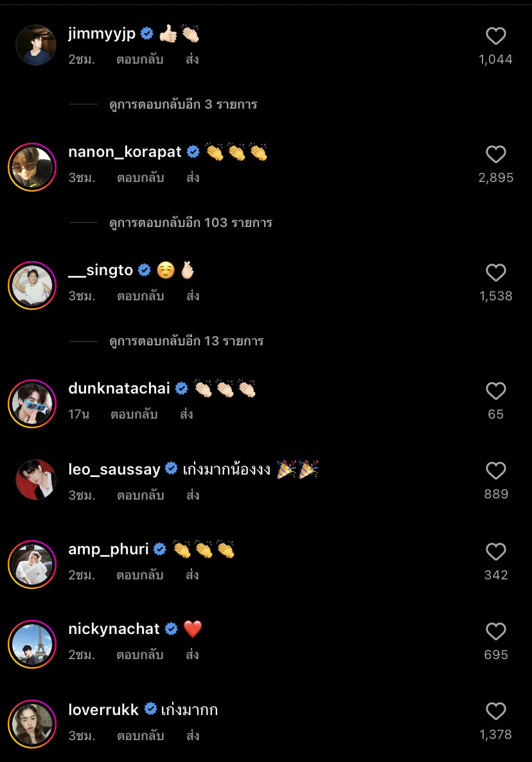The image size is (532, 762).
Task: View 13 more replies under __singto
Action: [186, 341]
